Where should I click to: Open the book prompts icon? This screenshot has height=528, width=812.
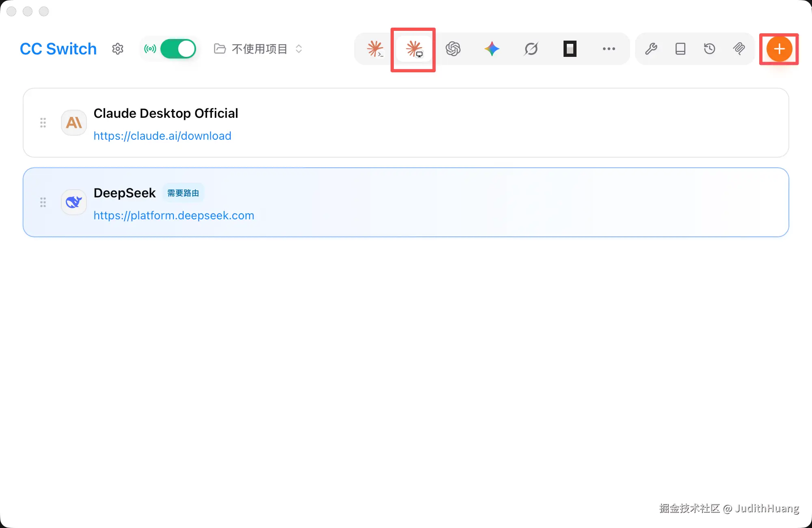[x=680, y=49]
